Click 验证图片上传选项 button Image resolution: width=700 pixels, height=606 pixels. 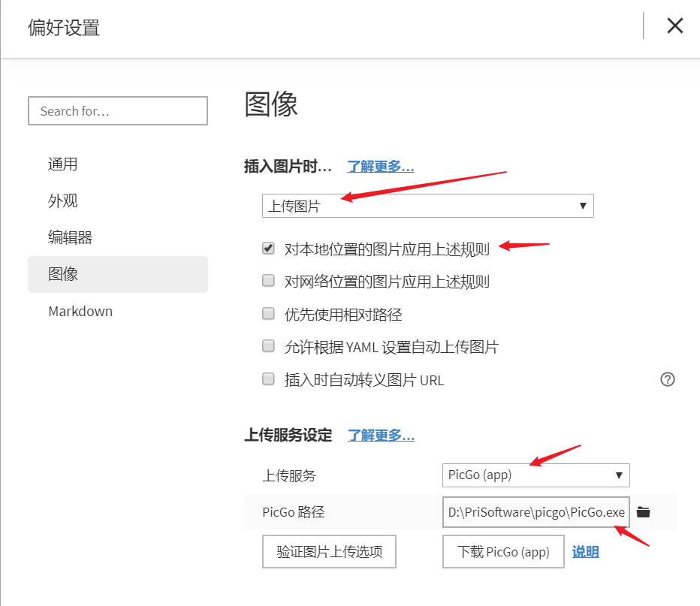coord(329,552)
